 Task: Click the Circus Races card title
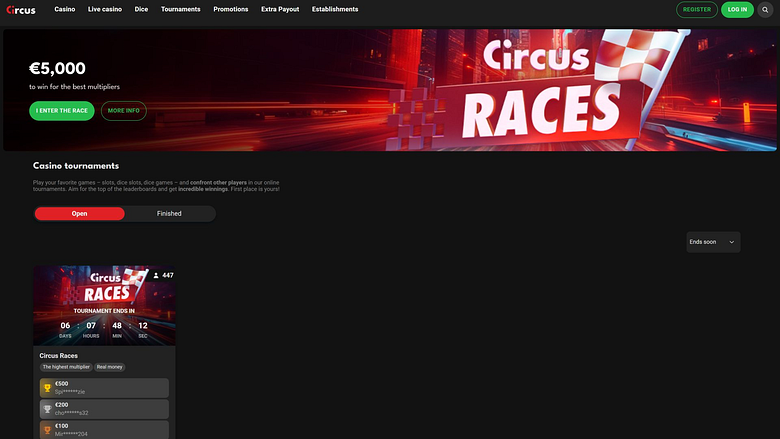click(x=59, y=356)
